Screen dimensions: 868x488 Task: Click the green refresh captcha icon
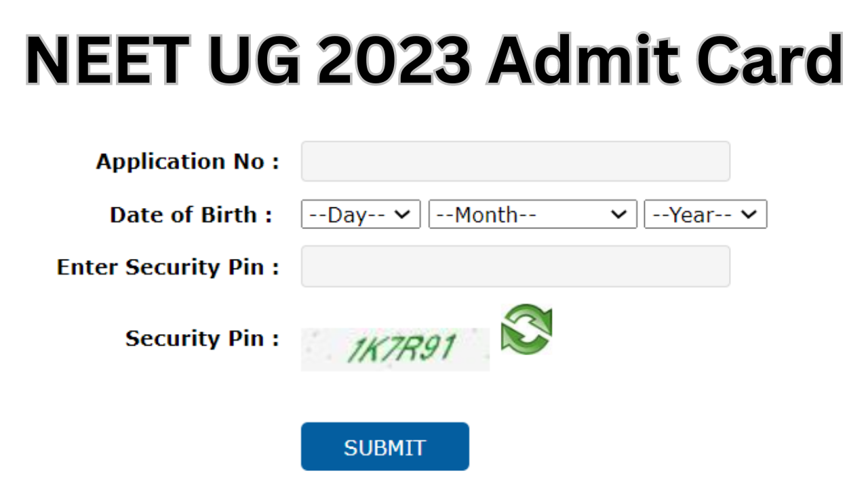526,329
